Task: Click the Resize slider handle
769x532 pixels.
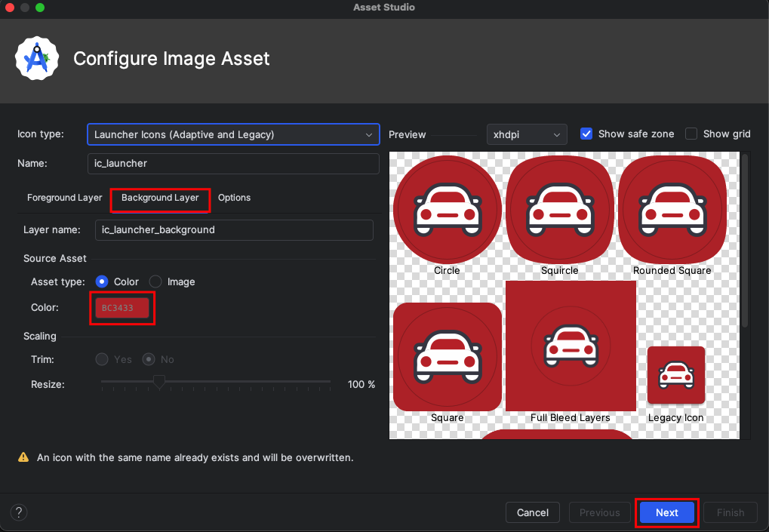Action: pyautogui.click(x=159, y=382)
